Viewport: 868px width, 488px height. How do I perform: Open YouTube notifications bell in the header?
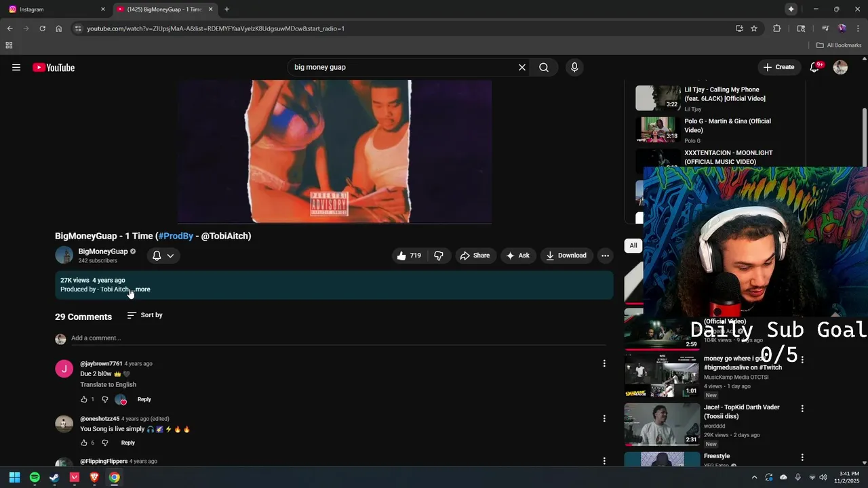(815, 67)
